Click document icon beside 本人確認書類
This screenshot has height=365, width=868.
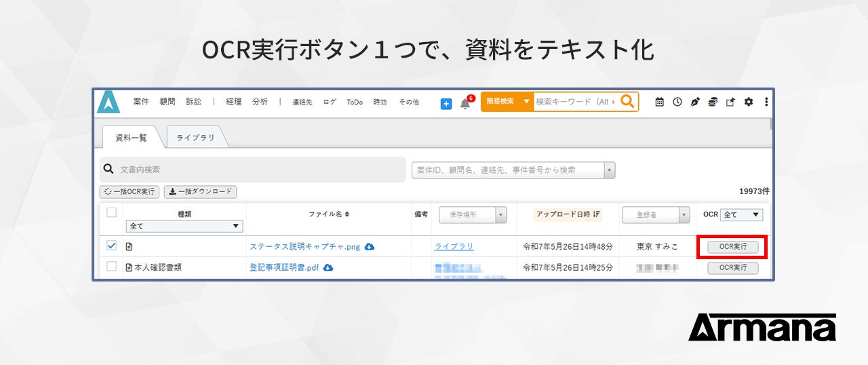pyautogui.click(x=129, y=268)
